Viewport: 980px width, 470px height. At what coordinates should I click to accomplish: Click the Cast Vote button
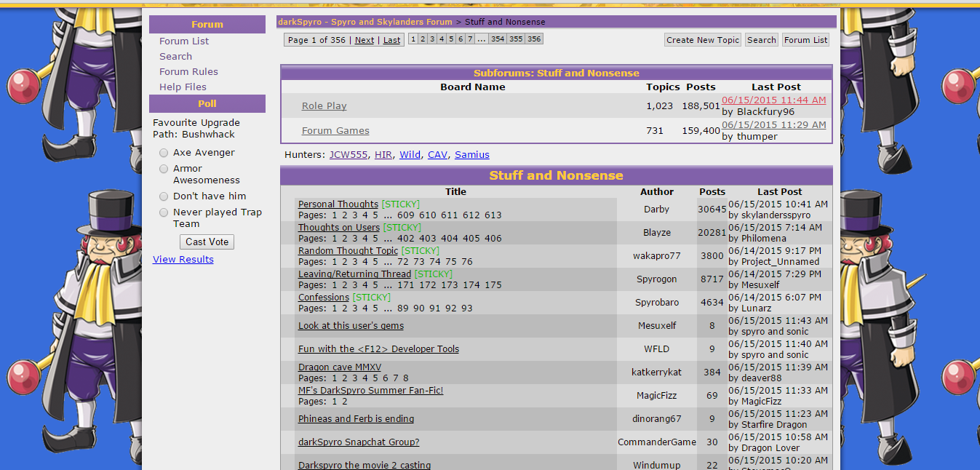click(207, 242)
